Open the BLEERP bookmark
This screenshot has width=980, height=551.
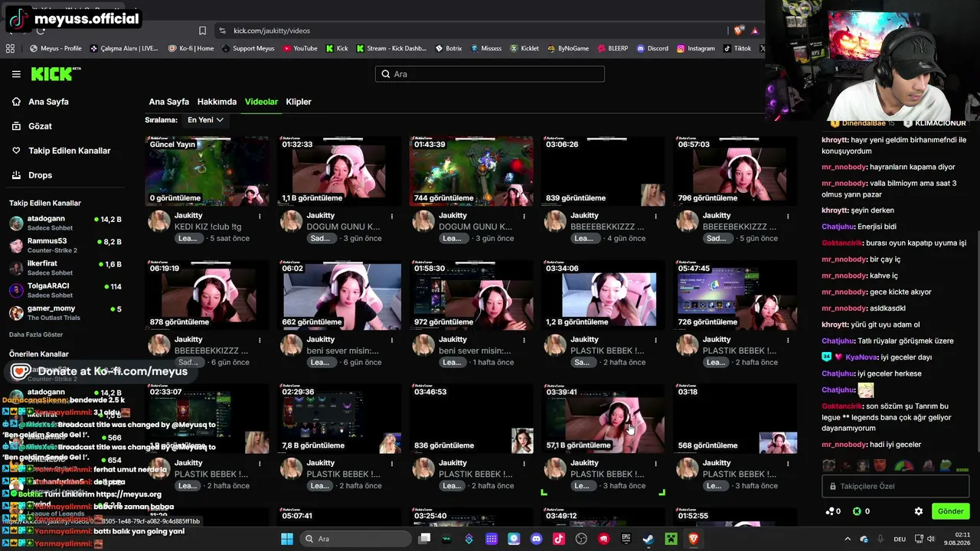tap(612, 48)
